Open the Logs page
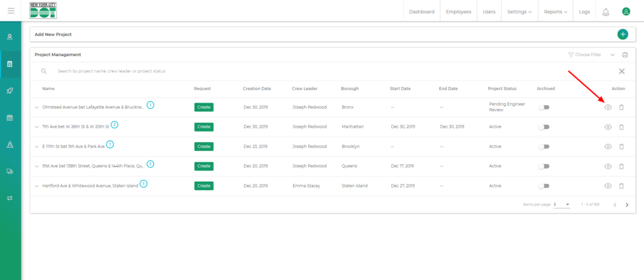This screenshot has height=280, width=644. click(584, 11)
